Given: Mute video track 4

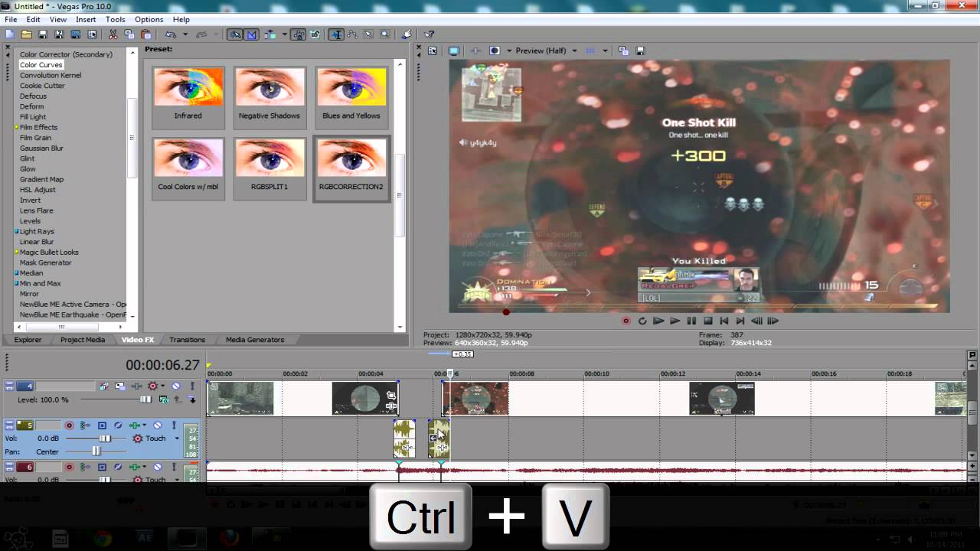Looking at the screenshot, I should (175, 386).
